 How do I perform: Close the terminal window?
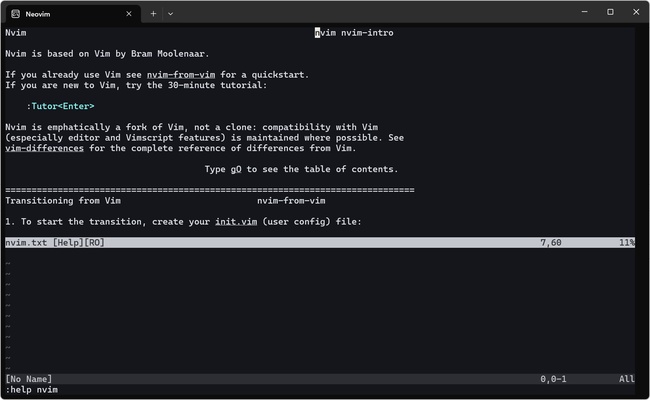coord(636,12)
